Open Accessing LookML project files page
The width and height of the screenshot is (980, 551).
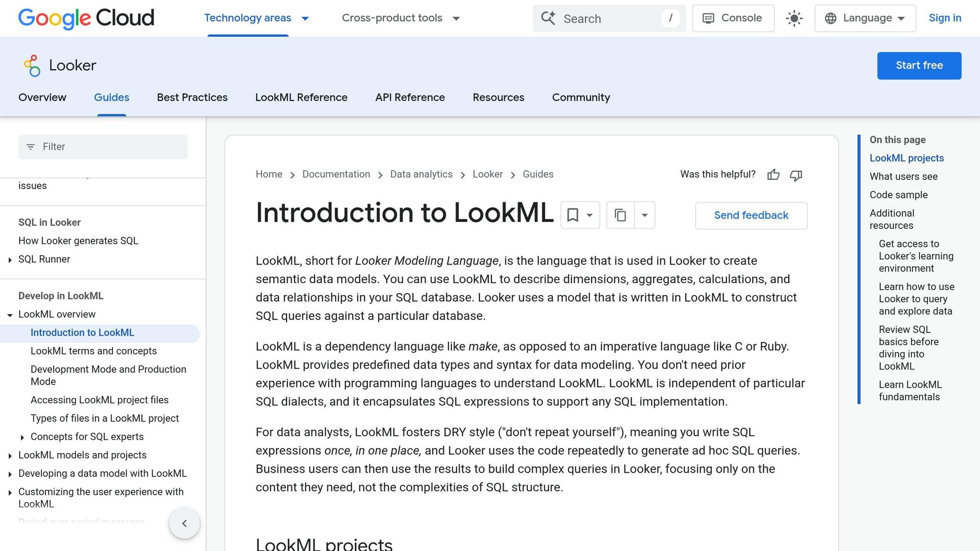click(100, 400)
